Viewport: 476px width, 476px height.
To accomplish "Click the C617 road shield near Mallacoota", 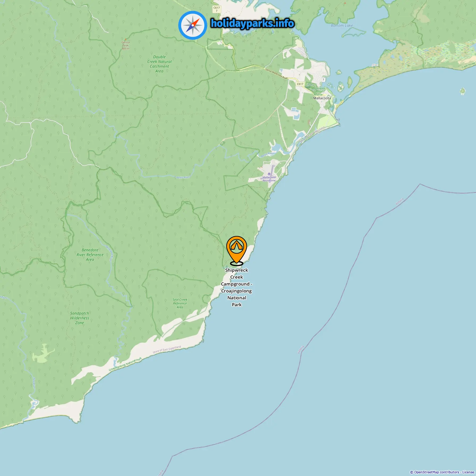I will pos(300,84).
